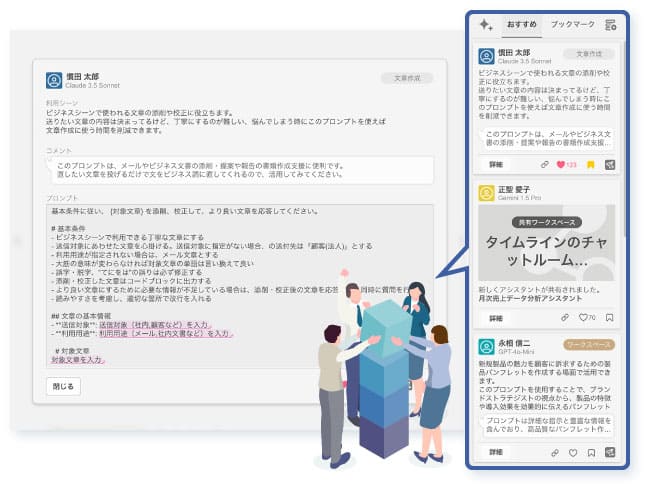Image resolution: width=650 pixels, height=490 pixels.
Task: Click the 閉じる button in the dialog
Action: pyautogui.click(x=63, y=386)
